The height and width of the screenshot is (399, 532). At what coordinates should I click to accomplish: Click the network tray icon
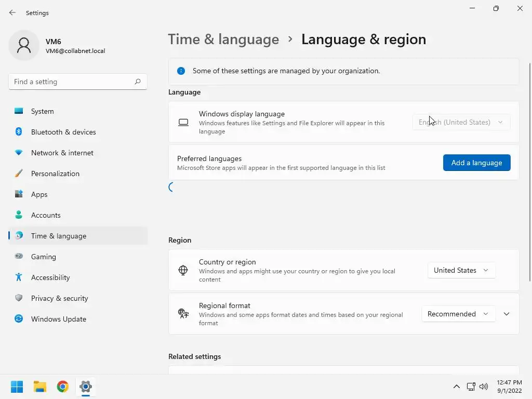[471, 387]
